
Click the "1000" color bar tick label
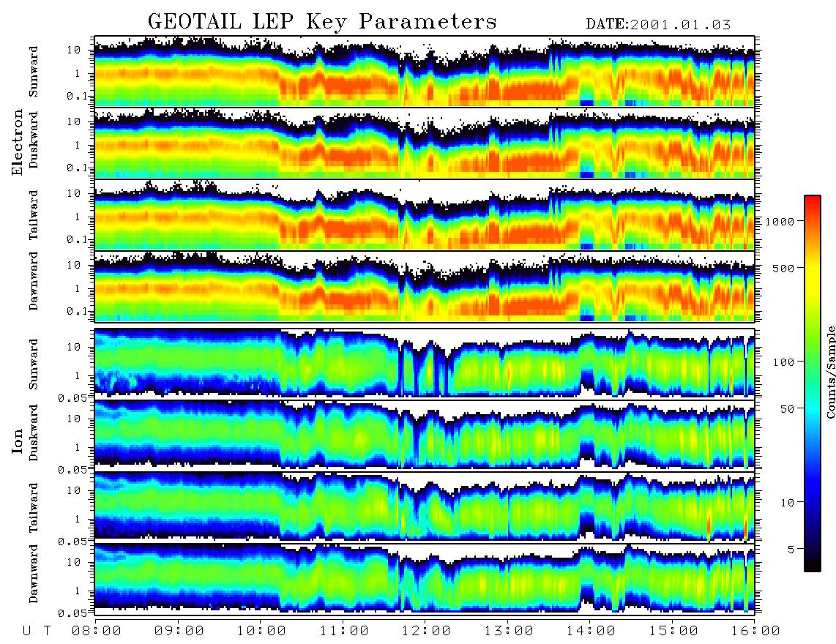780,222
